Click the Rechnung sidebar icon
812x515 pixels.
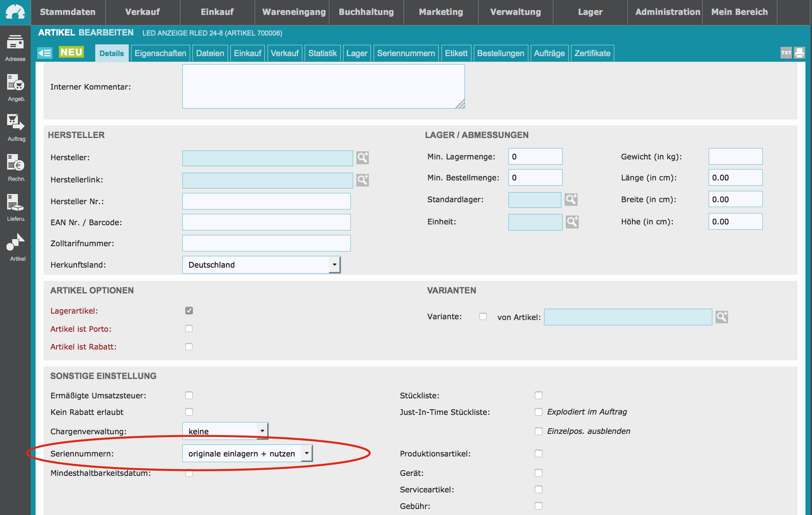[15, 163]
